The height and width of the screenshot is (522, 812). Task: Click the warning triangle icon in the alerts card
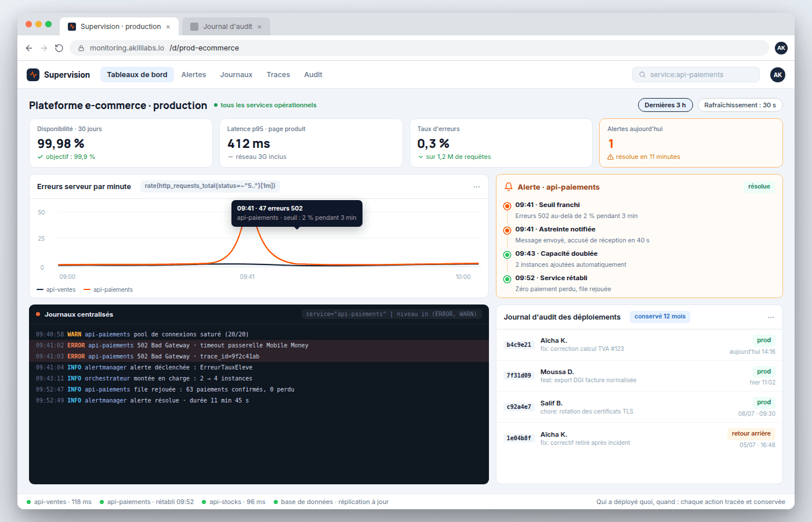click(x=610, y=157)
